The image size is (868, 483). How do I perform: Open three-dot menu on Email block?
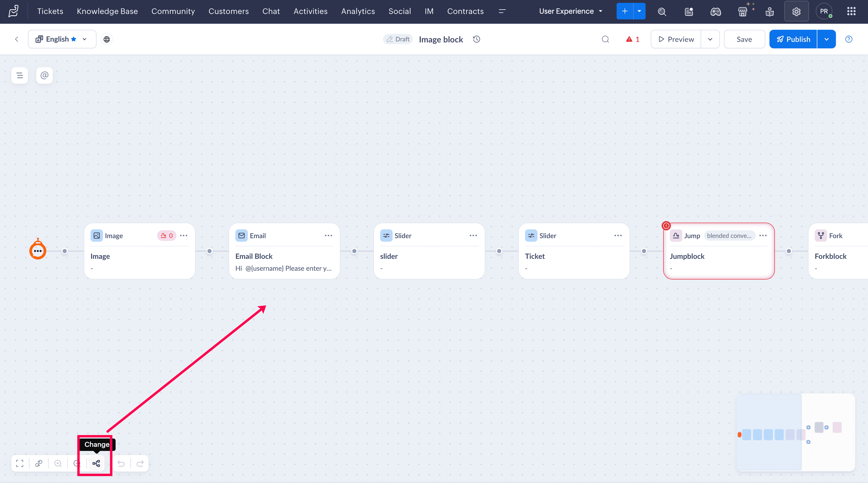pyautogui.click(x=328, y=236)
